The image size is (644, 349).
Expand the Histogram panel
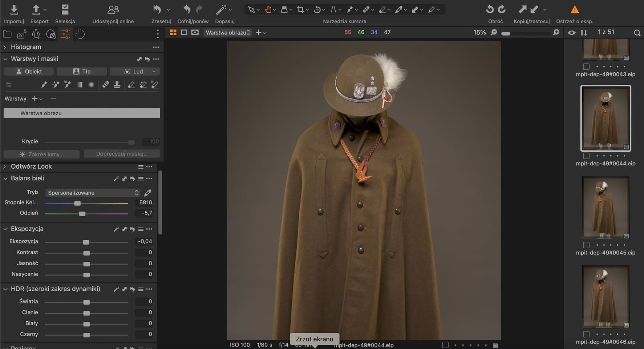tap(5, 47)
